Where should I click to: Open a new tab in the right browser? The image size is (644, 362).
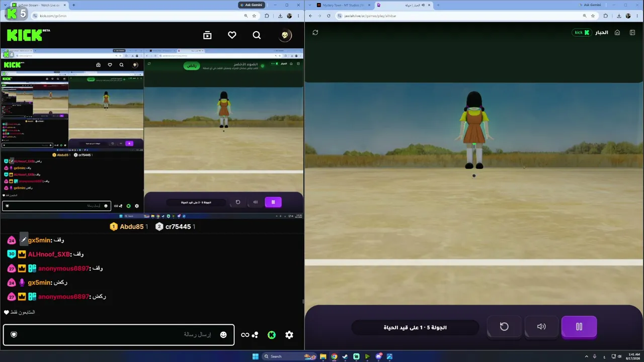pos(438,5)
